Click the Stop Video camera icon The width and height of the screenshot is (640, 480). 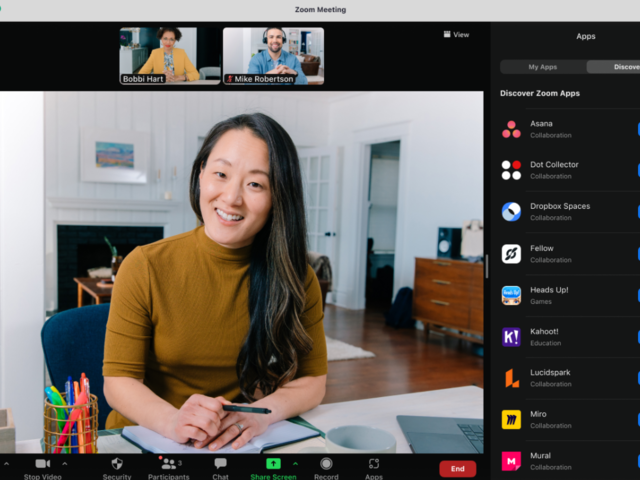pyautogui.click(x=42, y=464)
